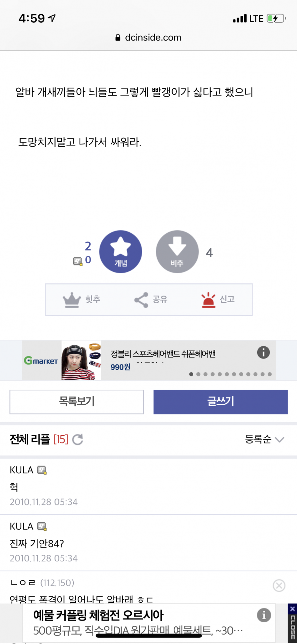Select the first ad carousel dot
The image size is (297, 644).
pos(191,374)
